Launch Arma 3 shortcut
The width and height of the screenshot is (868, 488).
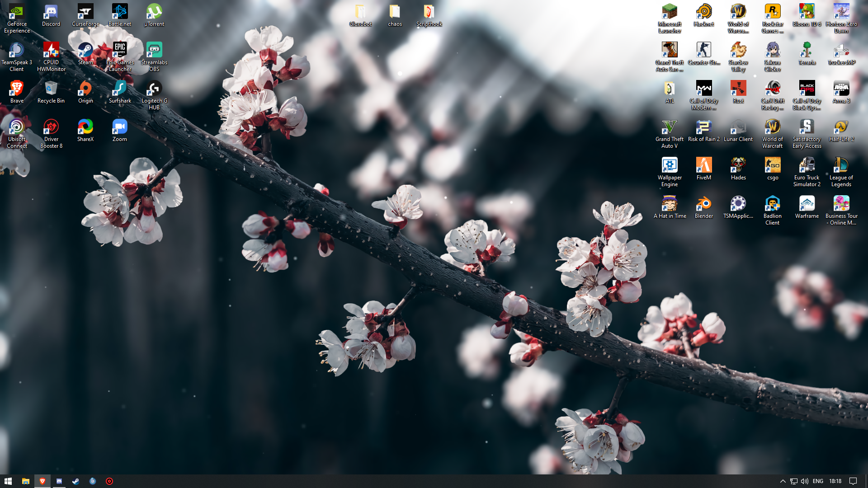(841, 92)
